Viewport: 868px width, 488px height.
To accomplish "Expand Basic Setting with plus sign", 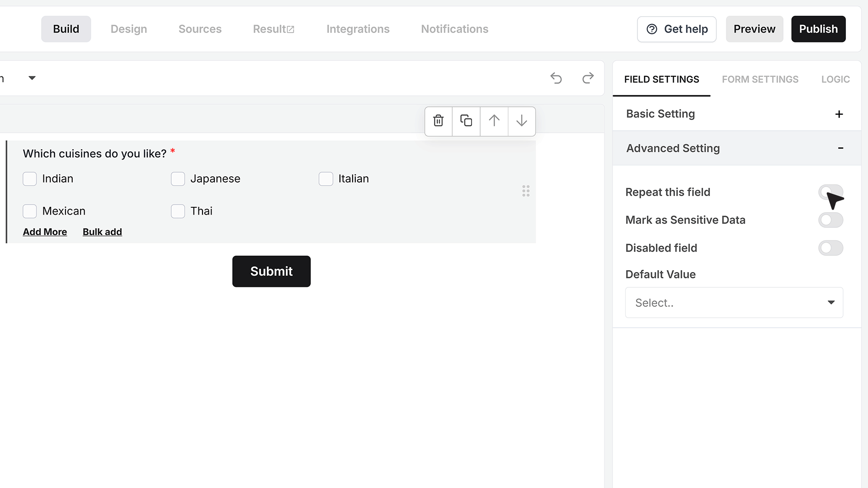I will [839, 114].
